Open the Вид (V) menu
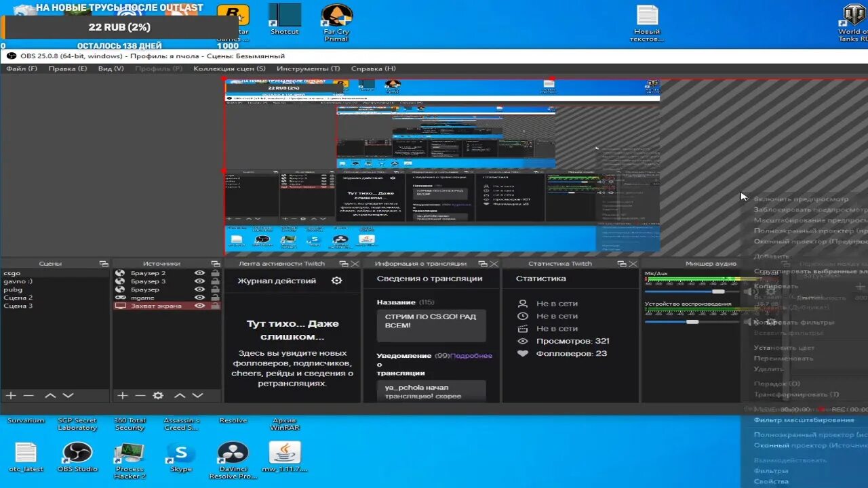 [x=111, y=68]
